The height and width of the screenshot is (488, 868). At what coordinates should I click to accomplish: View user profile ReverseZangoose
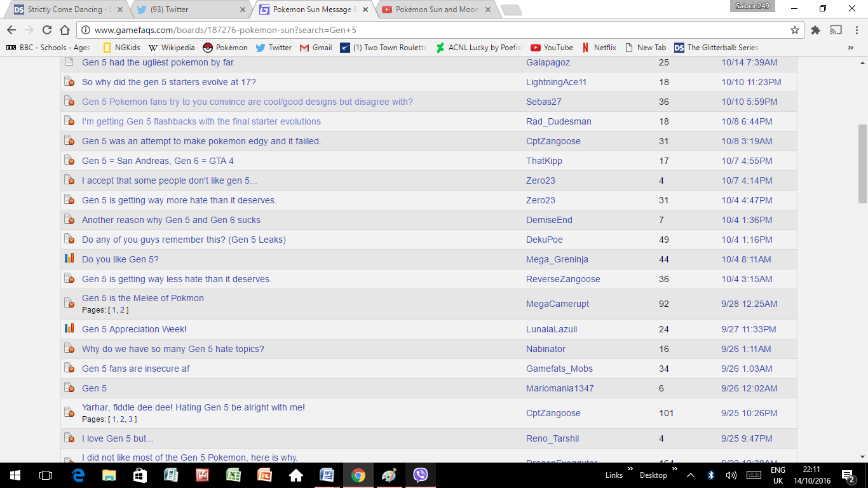(563, 279)
